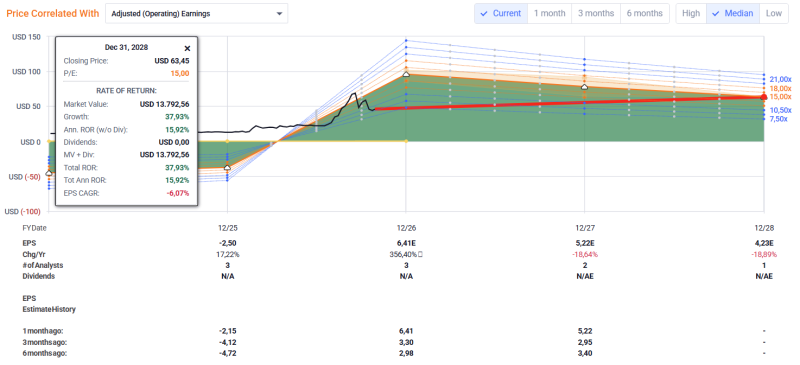Click the 12/28 EPS estimate 4,23E
This screenshot has height=365, width=800.
(x=764, y=243)
